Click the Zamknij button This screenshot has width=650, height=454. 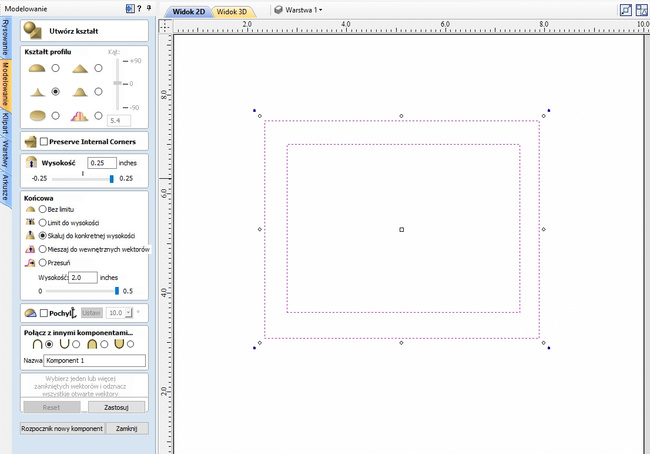127,428
